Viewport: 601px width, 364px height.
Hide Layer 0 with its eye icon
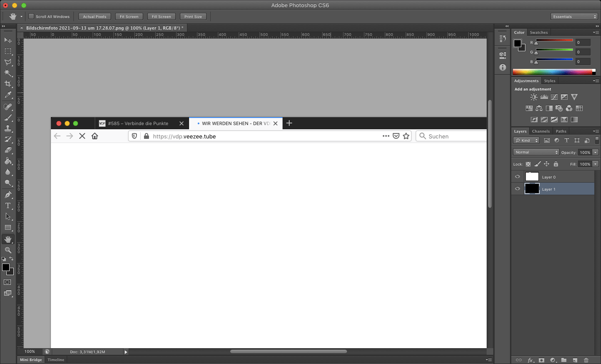tap(518, 177)
